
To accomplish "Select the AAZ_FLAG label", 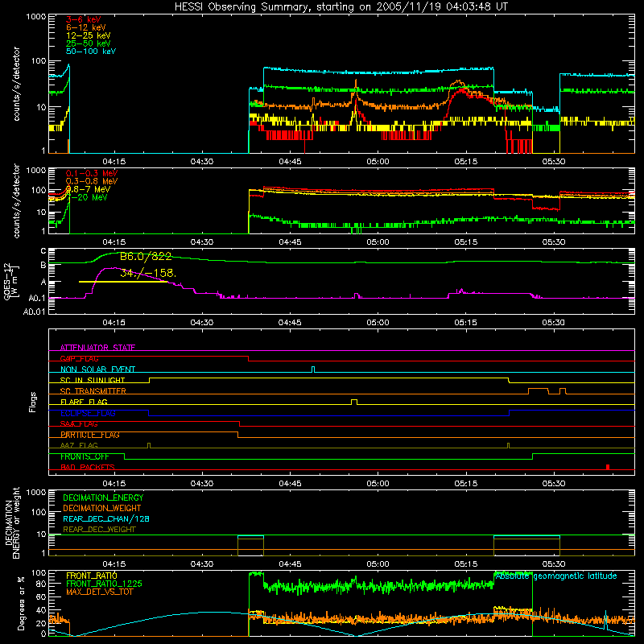I will (x=79, y=445).
